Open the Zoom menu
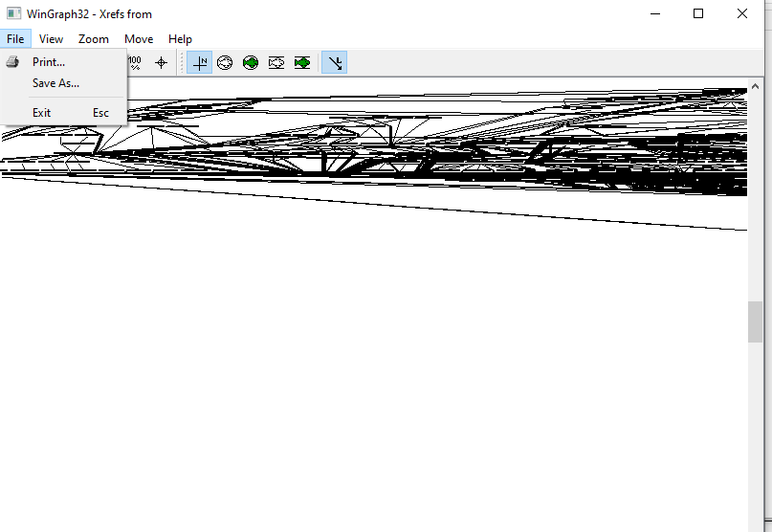This screenshot has width=772, height=532. pos(94,39)
